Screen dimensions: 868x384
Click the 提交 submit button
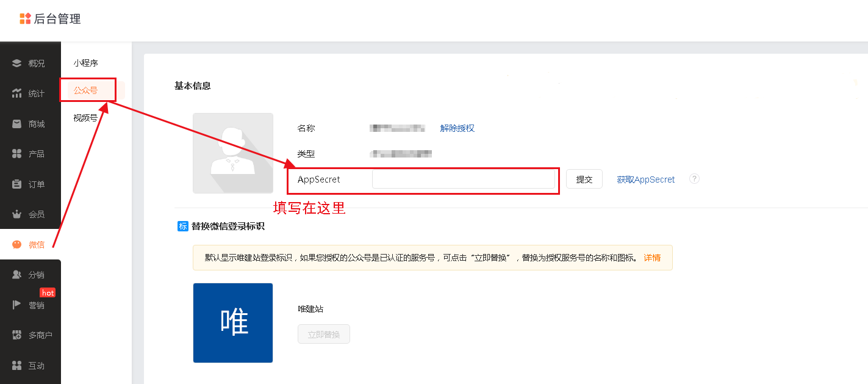click(x=584, y=179)
